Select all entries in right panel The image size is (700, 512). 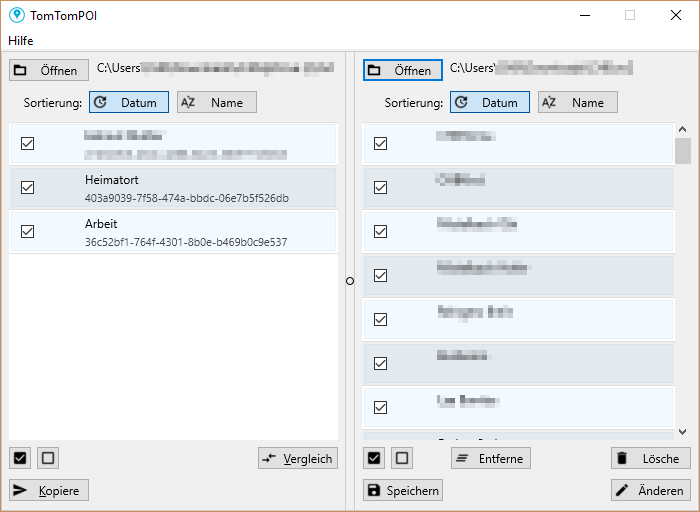pos(374,458)
